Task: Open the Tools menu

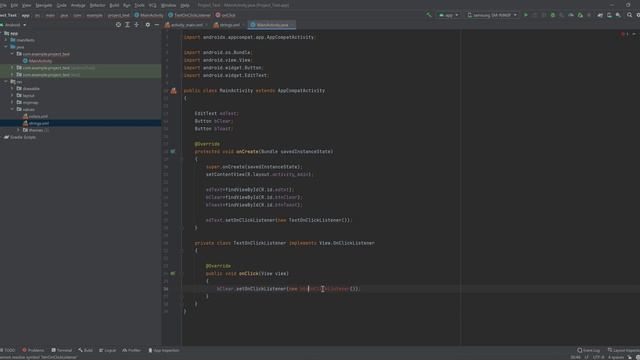Action: 140,5
